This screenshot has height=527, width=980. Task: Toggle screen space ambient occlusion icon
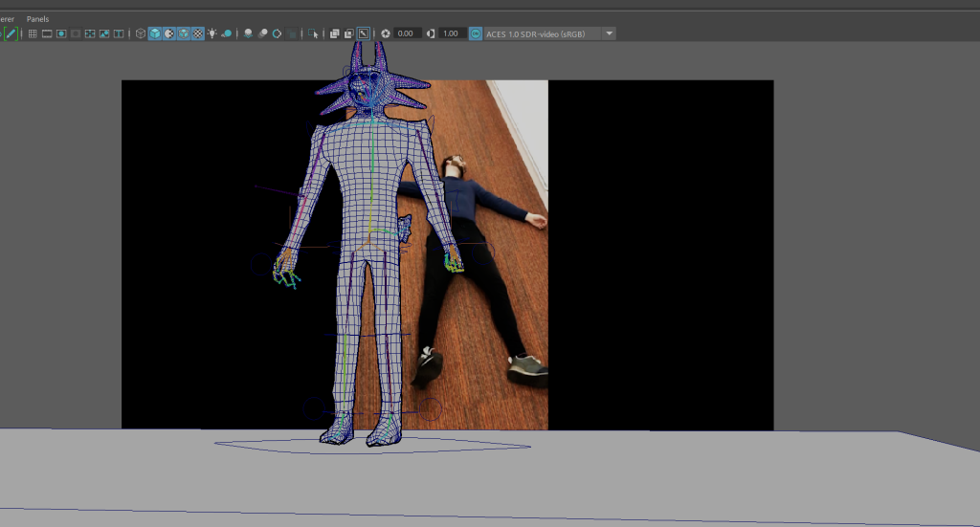(248, 33)
